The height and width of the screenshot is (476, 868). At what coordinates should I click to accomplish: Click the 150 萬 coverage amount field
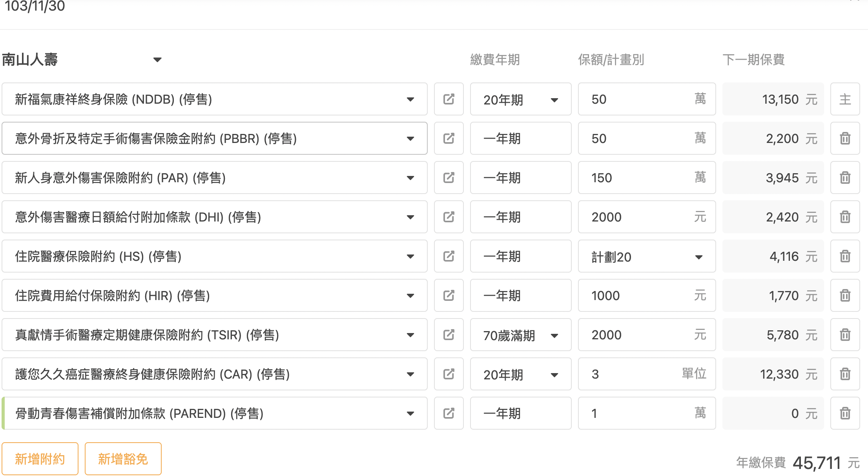[x=647, y=178]
